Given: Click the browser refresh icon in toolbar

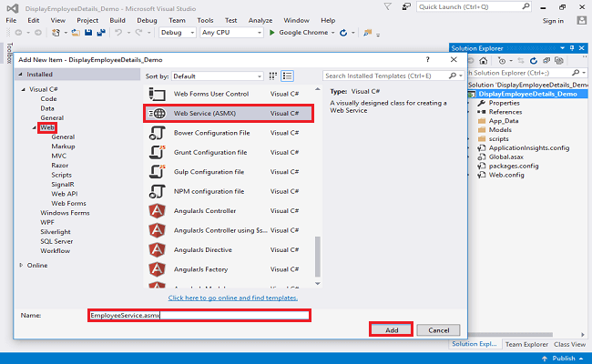Looking at the screenshot, I should (343, 33).
